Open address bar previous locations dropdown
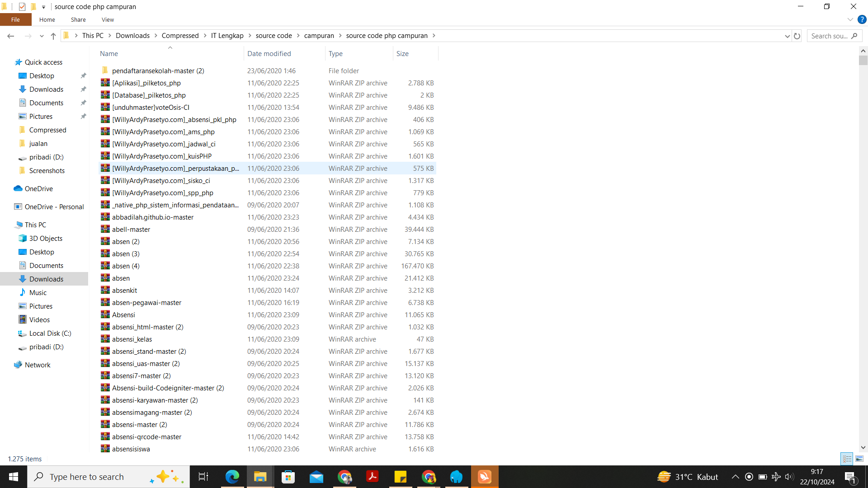 pyautogui.click(x=787, y=36)
